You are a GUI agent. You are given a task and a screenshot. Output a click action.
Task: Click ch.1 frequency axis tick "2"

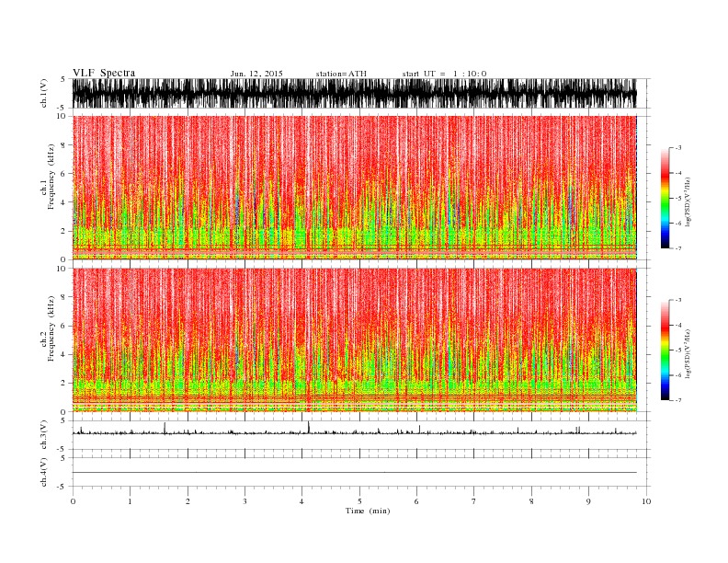tap(64, 231)
